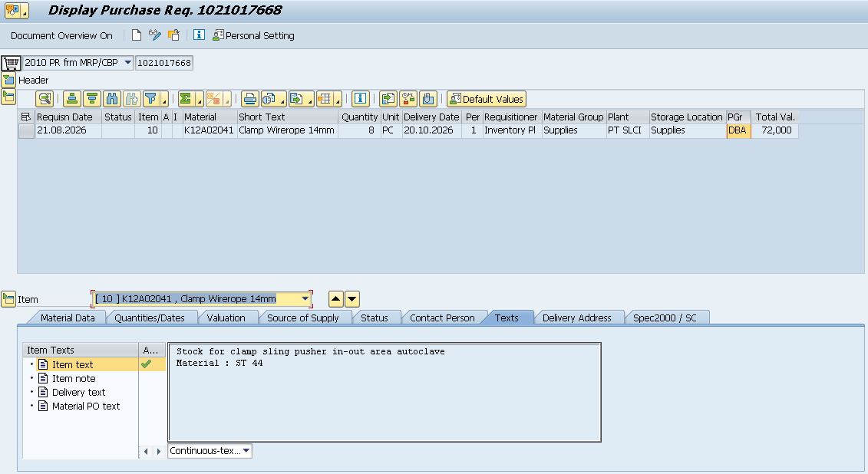Click the Default Values button
This screenshot has height=474, width=868.
pyautogui.click(x=487, y=99)
